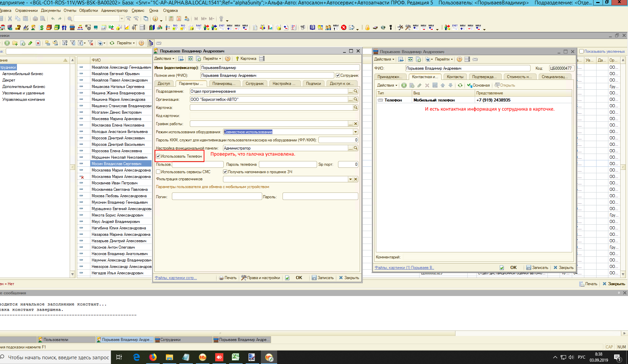This screenshot has height=364, width=628.
Task: Open Действия dropdown in user window
Action: pos(164,59)
